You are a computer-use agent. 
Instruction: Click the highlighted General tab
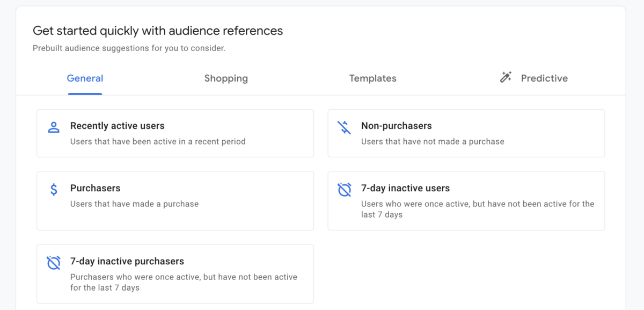click(x=85, y=78)
